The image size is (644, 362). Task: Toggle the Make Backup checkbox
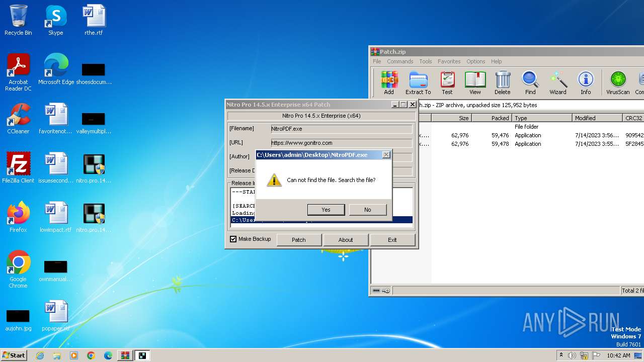(x=233, y=239)
